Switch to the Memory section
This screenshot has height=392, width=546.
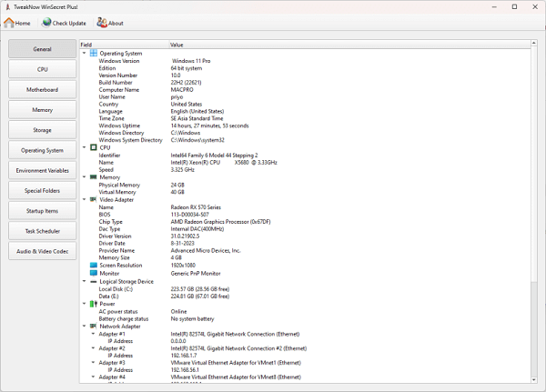coord(42,110)
